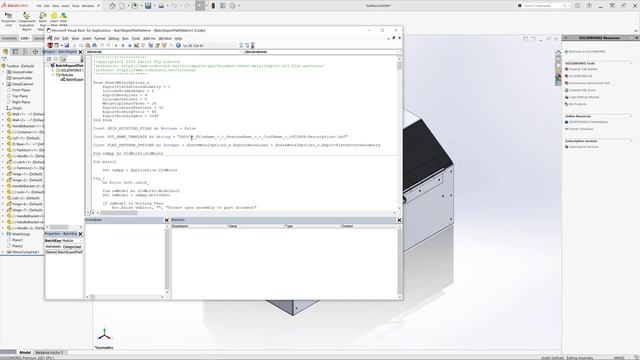
Task: Open the VBA Format menu
Action: click(100, 38)
